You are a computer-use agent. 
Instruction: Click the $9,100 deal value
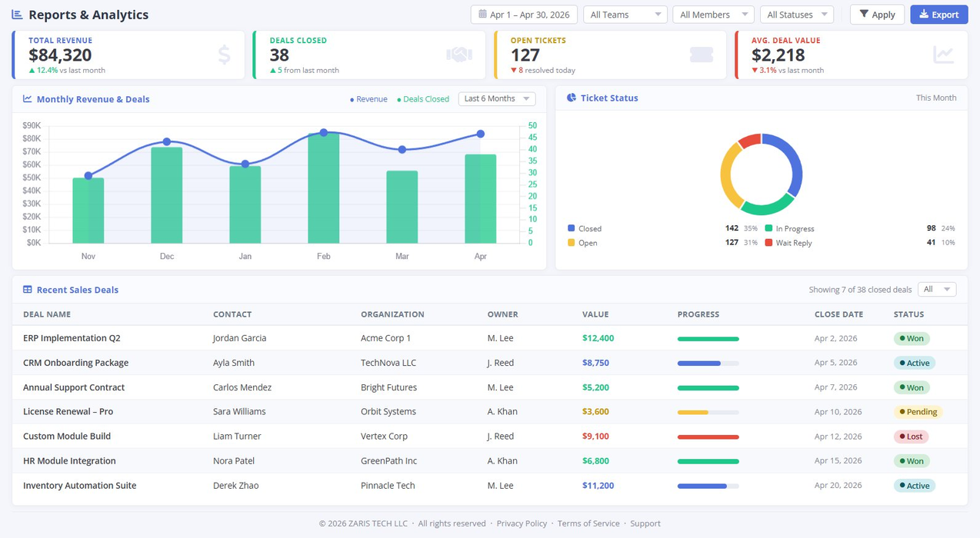pos(595,437)
